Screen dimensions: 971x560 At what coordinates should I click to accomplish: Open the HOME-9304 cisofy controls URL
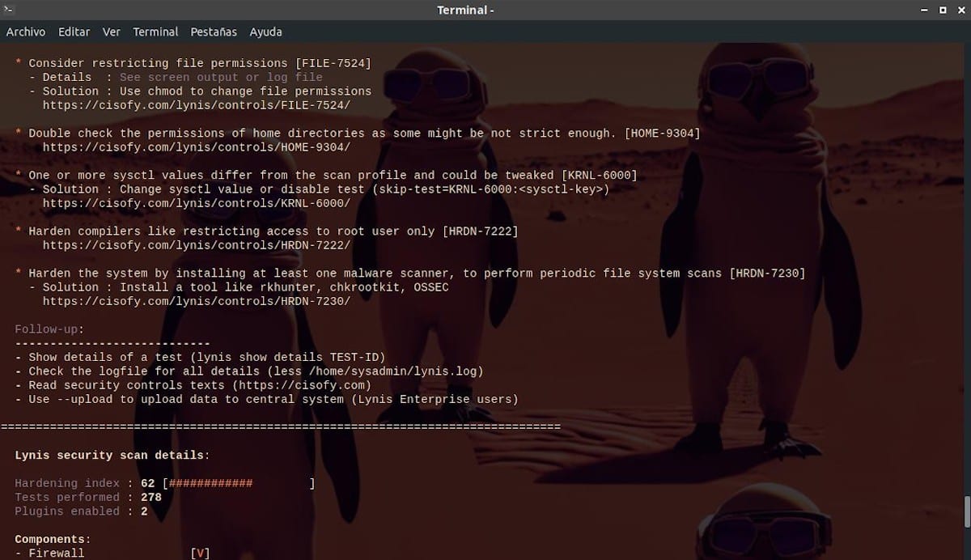(197, 147)
